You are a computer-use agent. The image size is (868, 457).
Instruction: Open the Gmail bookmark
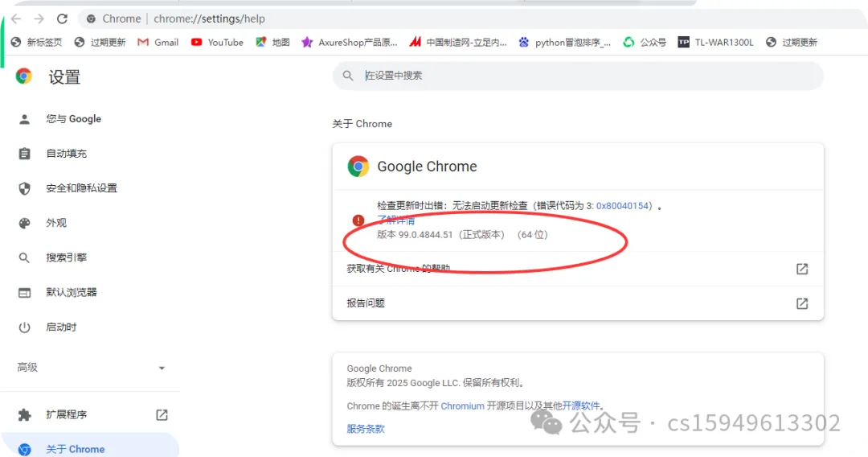tap(158, 42)
